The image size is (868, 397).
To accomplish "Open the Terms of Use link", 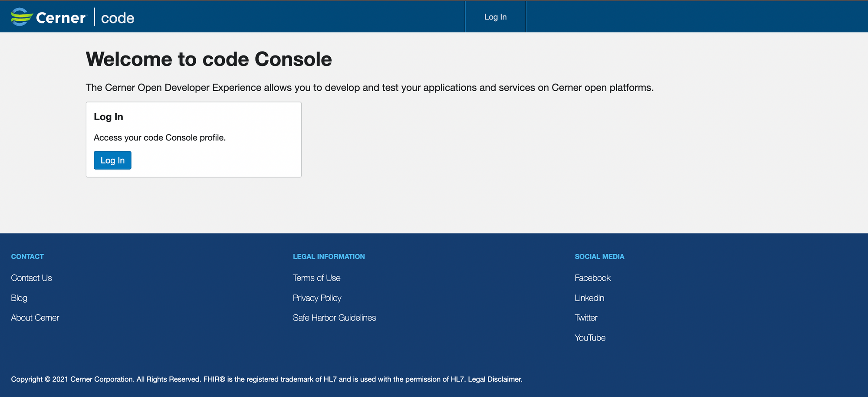I will coord(316,278).
